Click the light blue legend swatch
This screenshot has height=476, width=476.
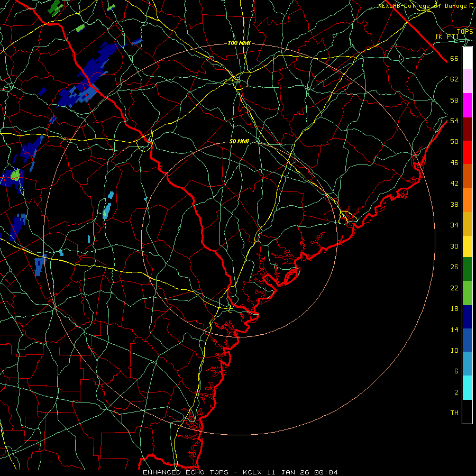[x=467, y=363]
